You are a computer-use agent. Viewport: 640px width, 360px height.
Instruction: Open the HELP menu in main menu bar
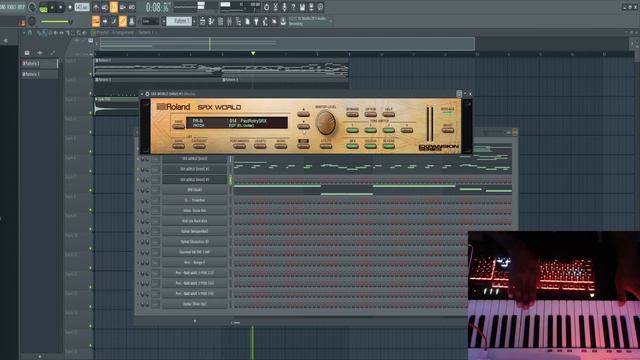coord(20,7)
